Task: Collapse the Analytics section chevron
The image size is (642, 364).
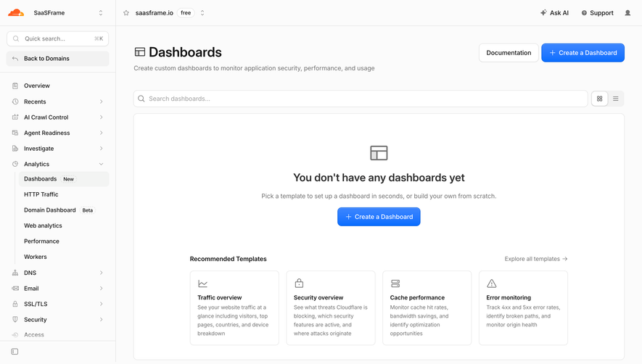Action: 101,164
